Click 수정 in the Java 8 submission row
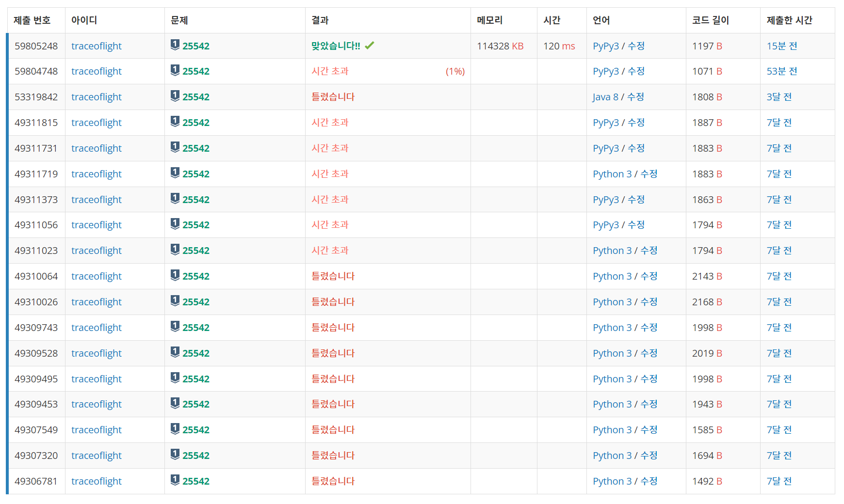The image size is (844, 504). 635,97
